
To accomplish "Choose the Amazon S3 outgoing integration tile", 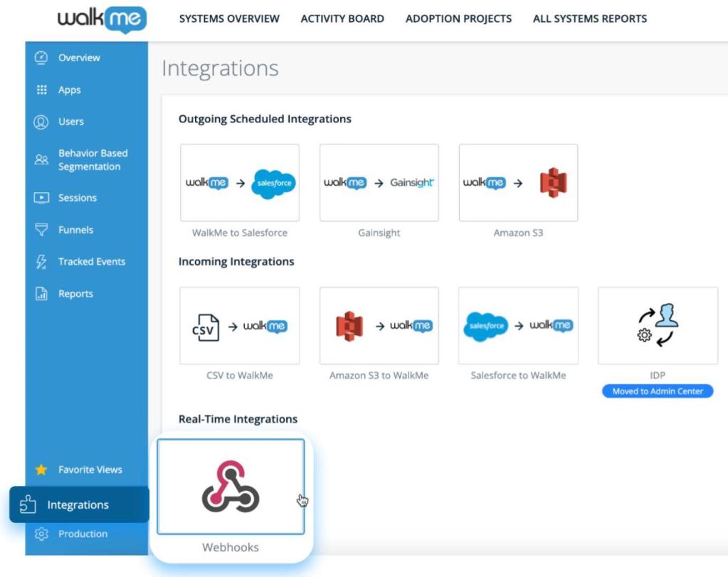I will [x=518, y=183].
